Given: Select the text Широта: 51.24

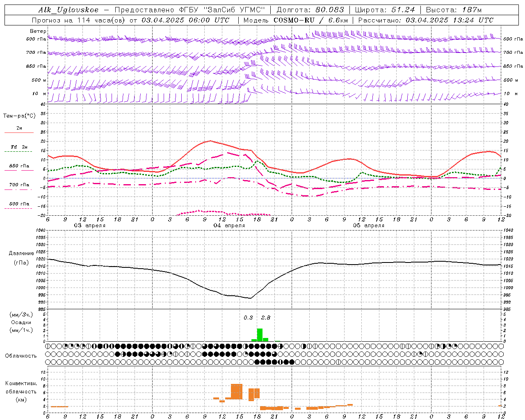Looking at the screenshot, I should 385,10.
